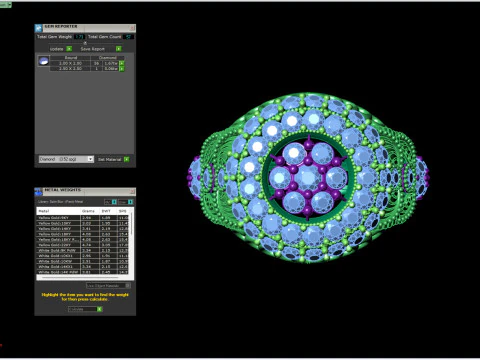Click the Metal Weights title bar icon
Viewport: 480px width, 360px height.
click(39, 192)
